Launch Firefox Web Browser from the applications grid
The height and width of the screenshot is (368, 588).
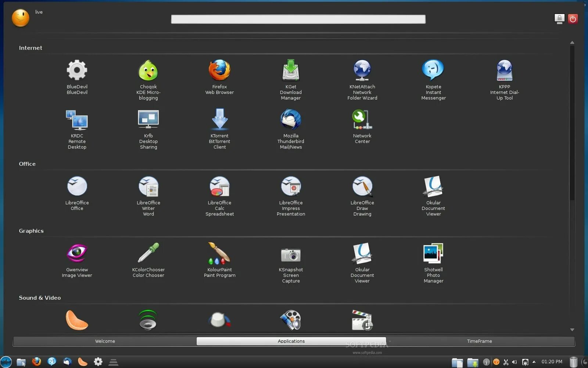click(219, 77)
